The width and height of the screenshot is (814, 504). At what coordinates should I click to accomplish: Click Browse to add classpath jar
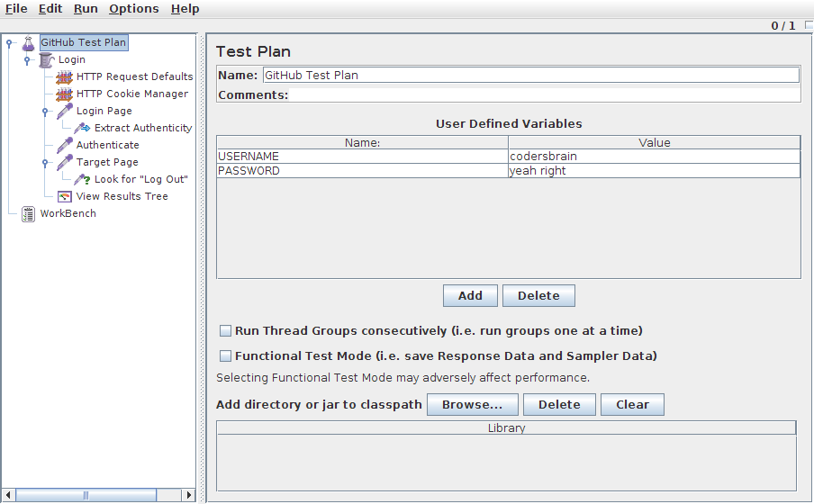pyautogui.click(x=472, y=405)
